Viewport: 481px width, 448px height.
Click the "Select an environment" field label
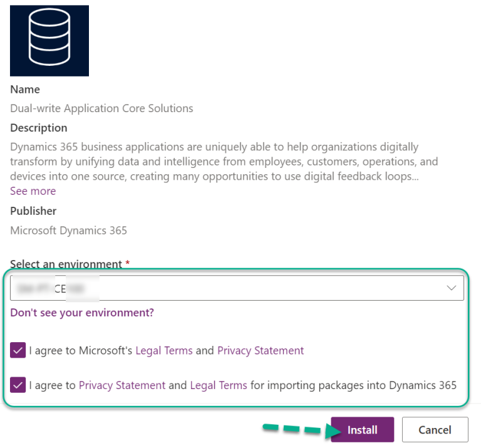click(x=66, y=264)
